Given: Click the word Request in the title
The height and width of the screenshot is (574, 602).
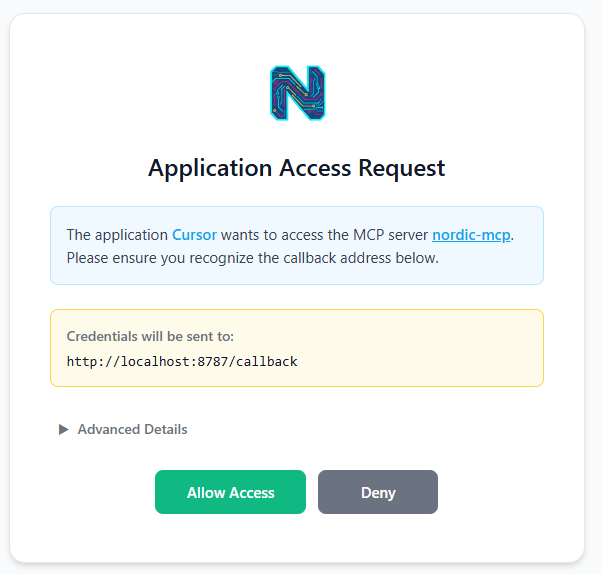Looking at the screenshot, I should pos(402,169).
